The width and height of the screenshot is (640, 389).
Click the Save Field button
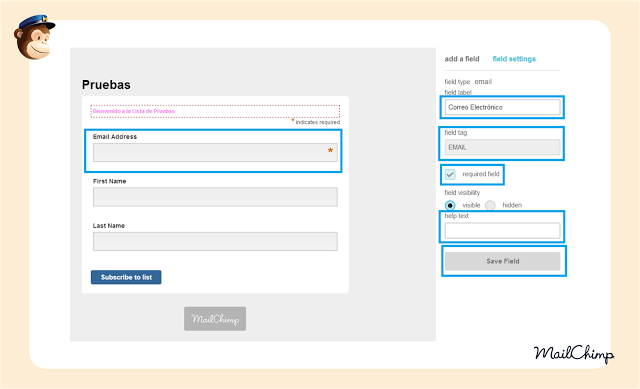tap(502, 261)
